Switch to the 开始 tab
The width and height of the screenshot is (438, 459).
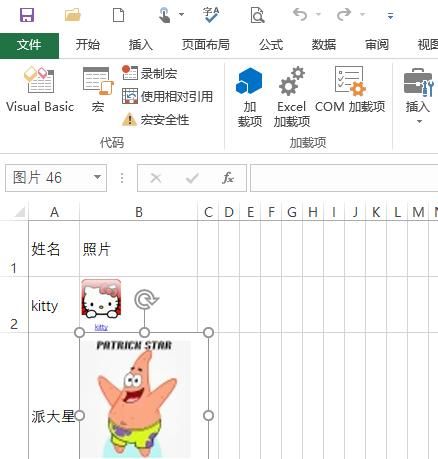click(87, 44)
